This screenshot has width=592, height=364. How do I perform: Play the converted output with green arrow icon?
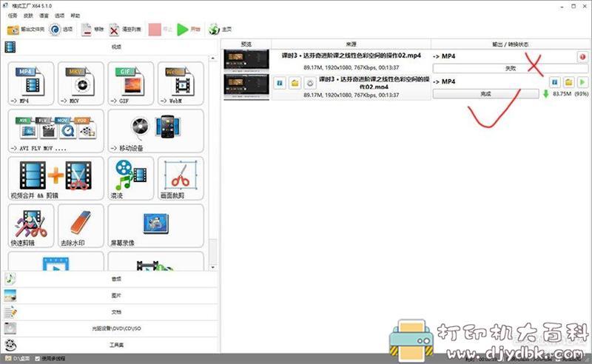point(582,82)
